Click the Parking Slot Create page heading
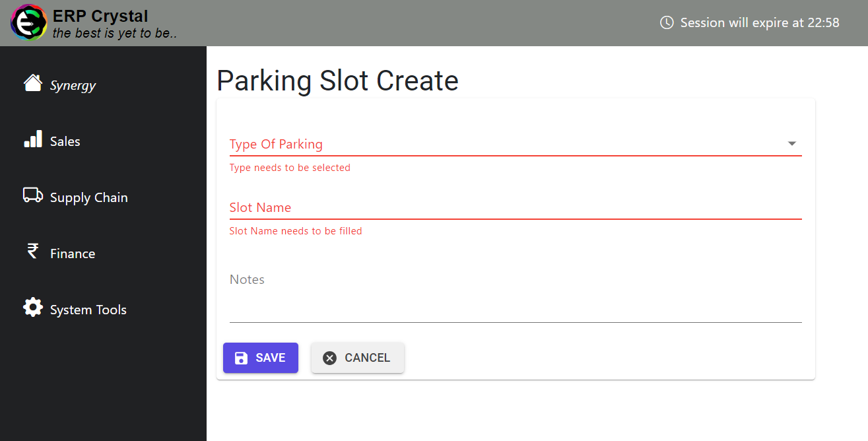The height and width of the screenshot is (441, 868). tap(337, 81)
